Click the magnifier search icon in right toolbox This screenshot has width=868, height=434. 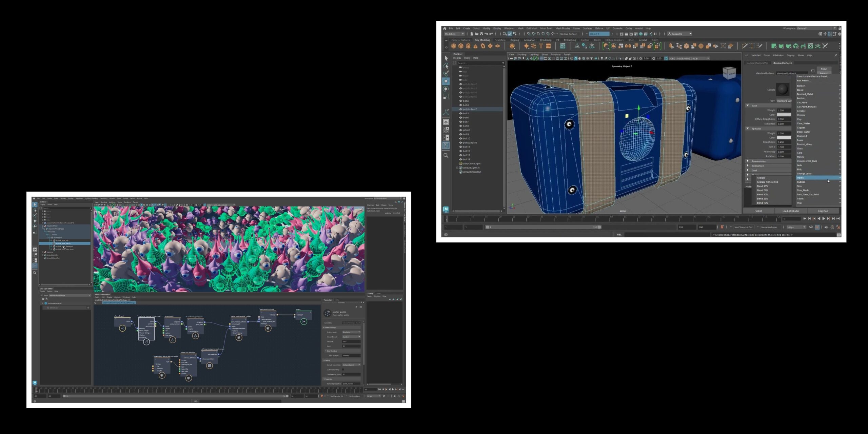tap(446, 155)
